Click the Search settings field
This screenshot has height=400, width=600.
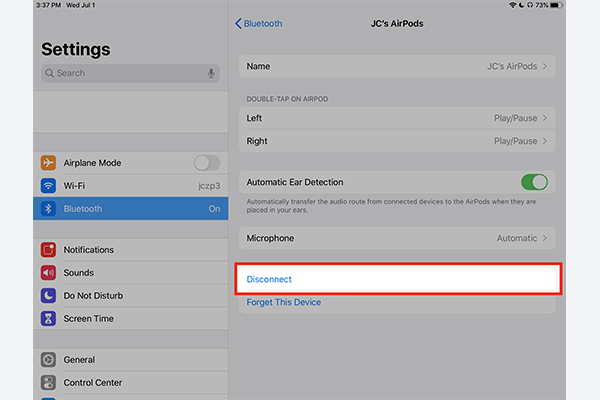click(x=130, y=73)
